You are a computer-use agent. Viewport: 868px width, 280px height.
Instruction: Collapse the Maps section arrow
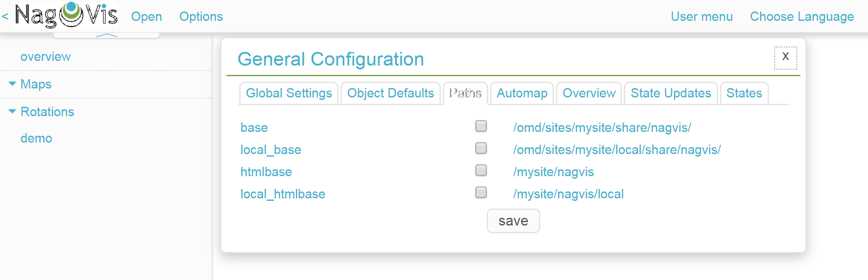click(x=12, y=84)
